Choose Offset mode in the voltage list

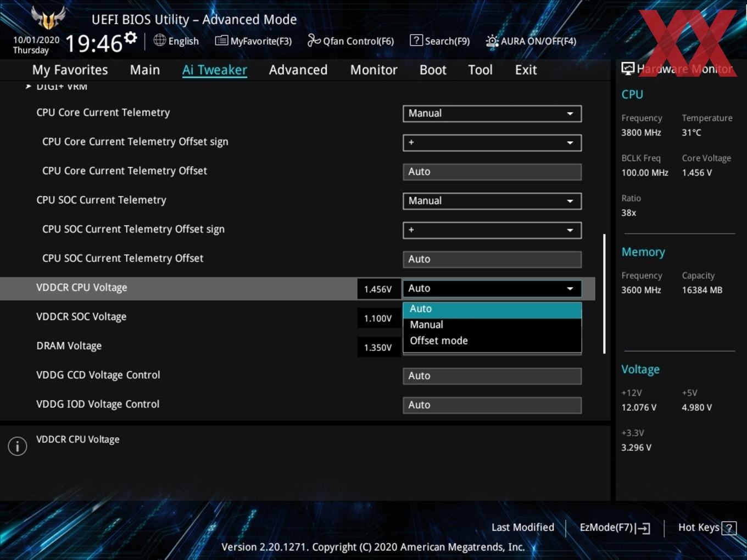492,341
